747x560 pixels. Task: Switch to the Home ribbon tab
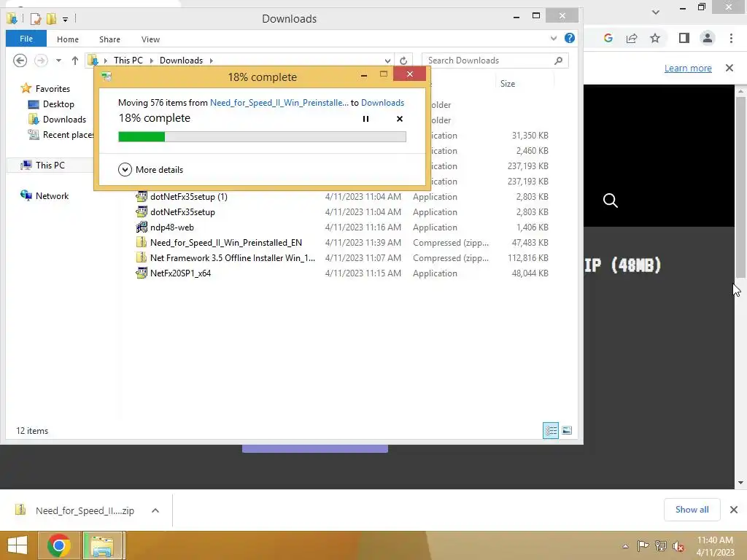tap(68, 39)
